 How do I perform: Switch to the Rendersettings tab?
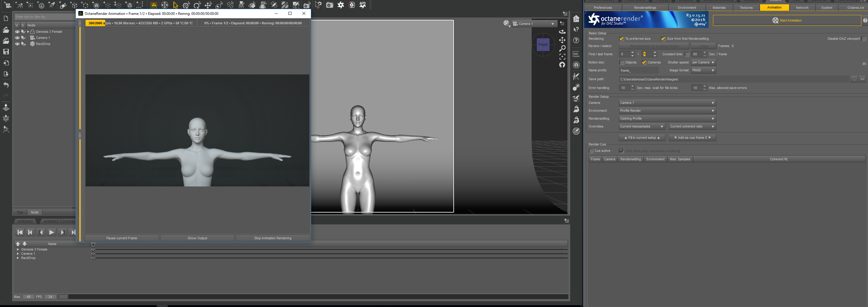[x=645, y=8]
